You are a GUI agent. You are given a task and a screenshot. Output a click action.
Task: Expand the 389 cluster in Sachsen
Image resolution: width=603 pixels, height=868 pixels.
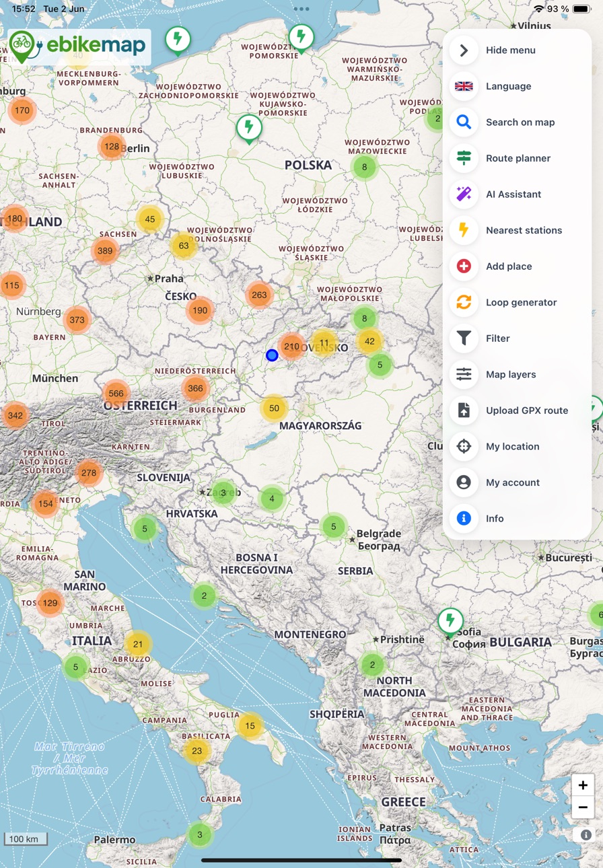tap(105, 251)
